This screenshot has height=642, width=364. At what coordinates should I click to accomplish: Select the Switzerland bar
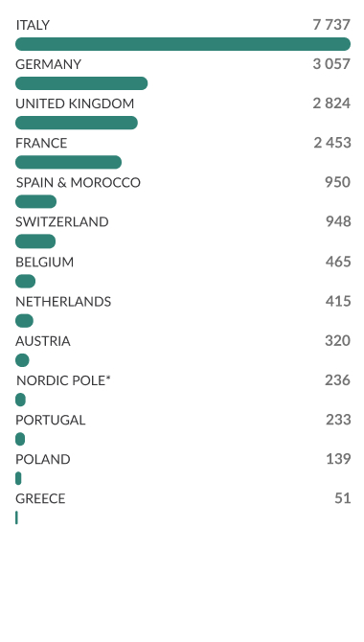coord(35,241)
